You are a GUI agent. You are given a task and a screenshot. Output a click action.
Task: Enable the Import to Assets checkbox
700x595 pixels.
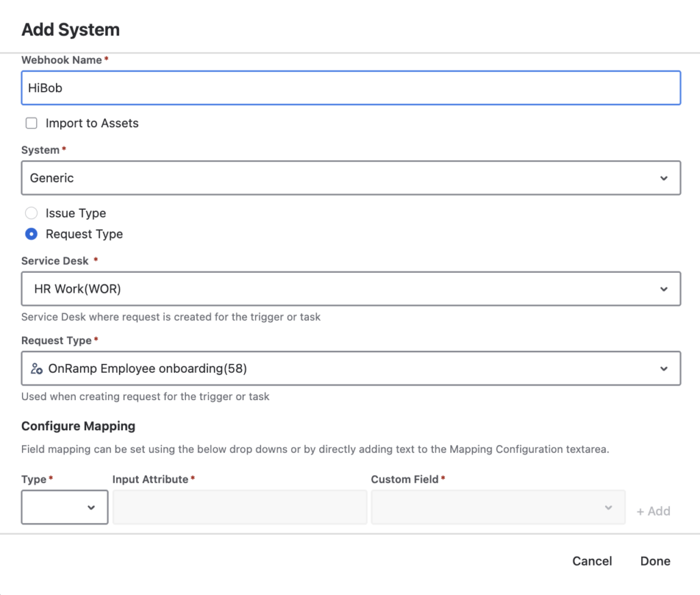[31, 123]
